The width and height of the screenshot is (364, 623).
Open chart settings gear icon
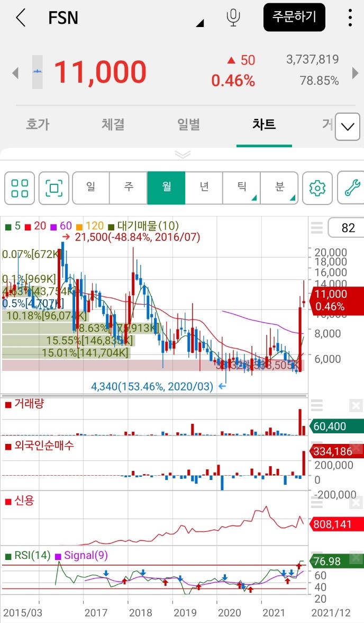317,188
